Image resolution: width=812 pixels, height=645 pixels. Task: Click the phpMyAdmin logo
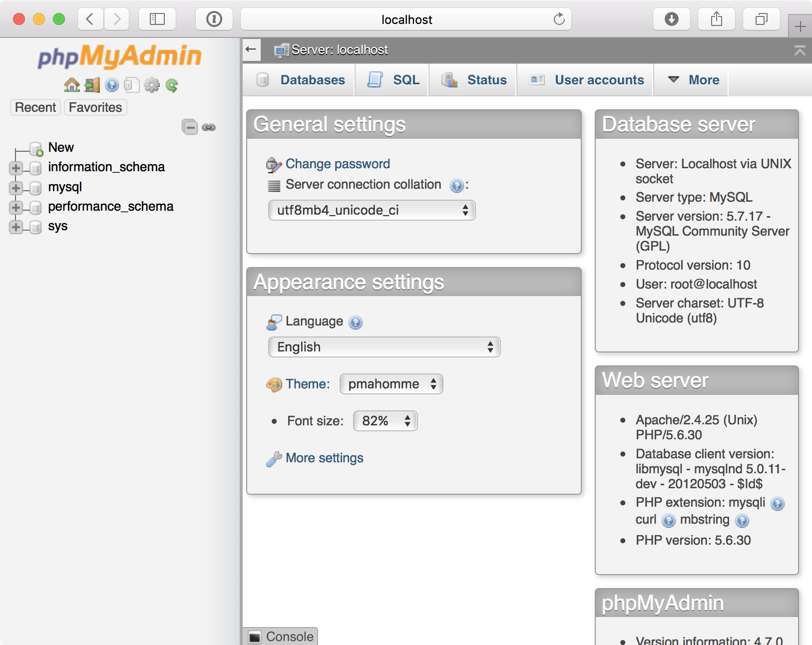coord(120,56)
